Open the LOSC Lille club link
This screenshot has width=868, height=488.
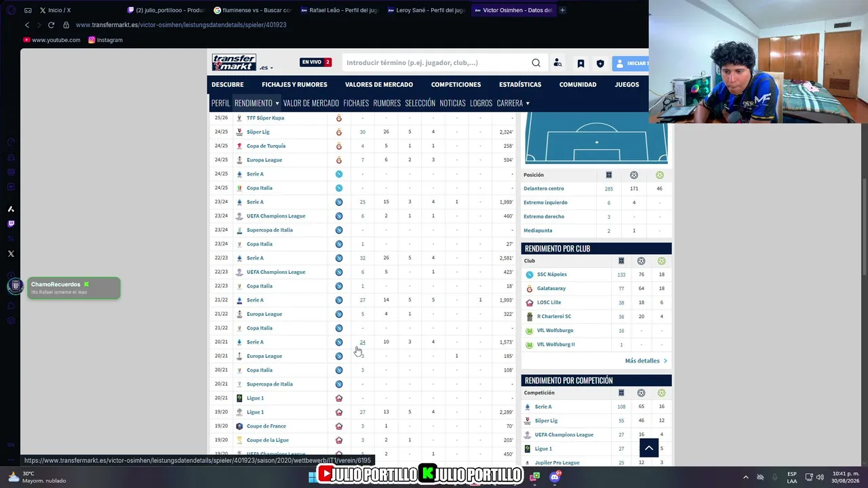tap(549, 303)
